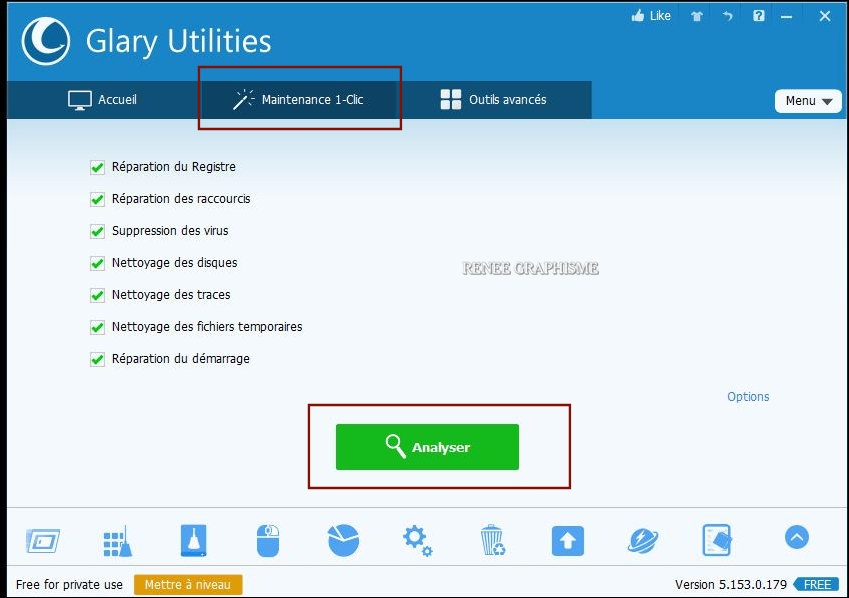Launch the Registry Cleaner broom icon
This screenshot has height=598, width=849.
[x=117, y=541]
